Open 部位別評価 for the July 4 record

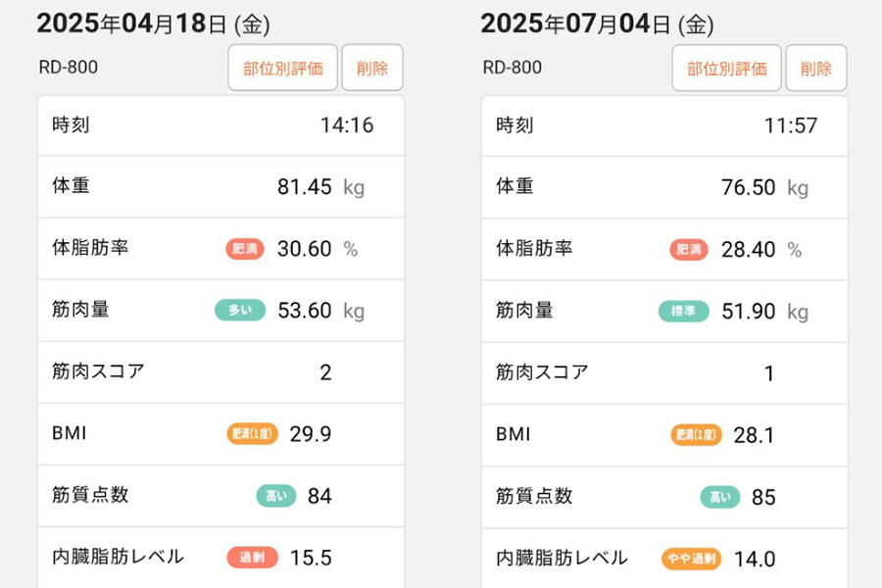pos(726,68)
